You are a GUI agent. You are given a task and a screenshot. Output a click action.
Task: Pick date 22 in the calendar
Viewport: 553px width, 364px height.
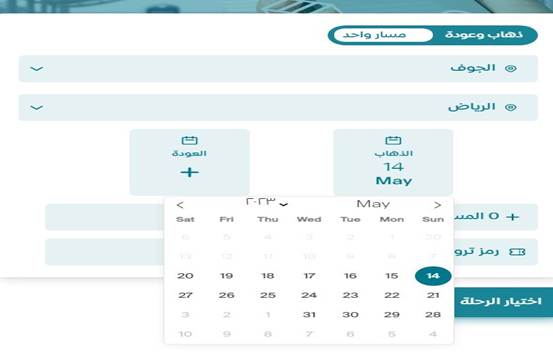[x=391, y=295]
